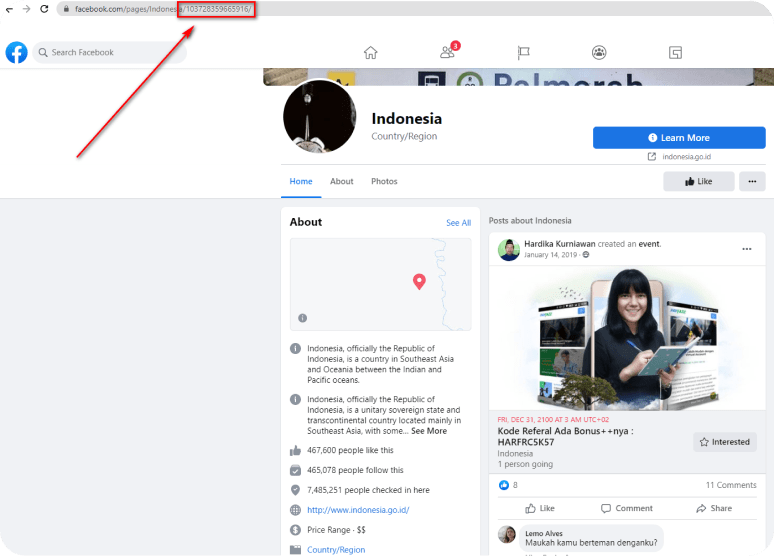Click the folder icon beside Country/Region
774x556 pixels.
[x=295, y=550]
